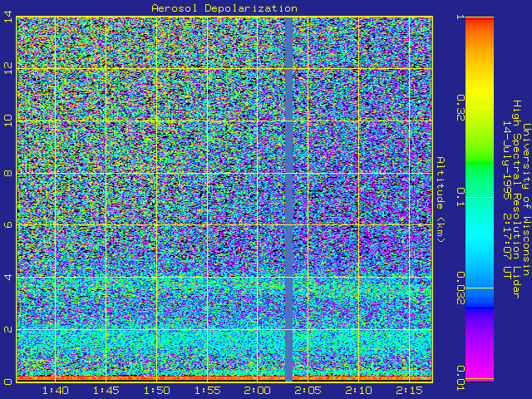Click the colorbar label '0.032'
The width and height of the screenshot is (532, 399).
460,288
